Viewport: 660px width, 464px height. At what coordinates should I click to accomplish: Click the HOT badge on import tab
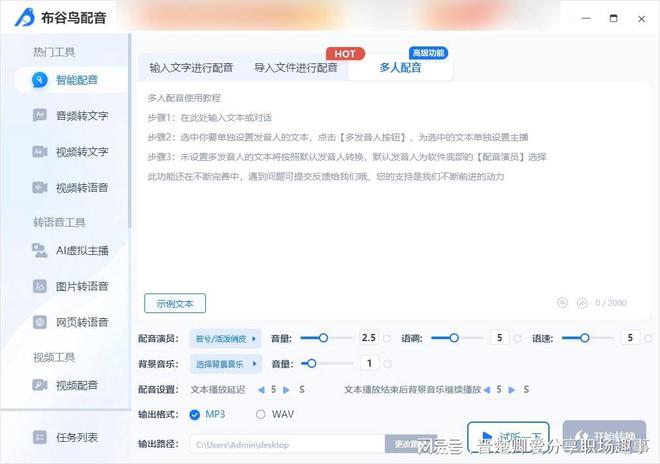point(345,54)
